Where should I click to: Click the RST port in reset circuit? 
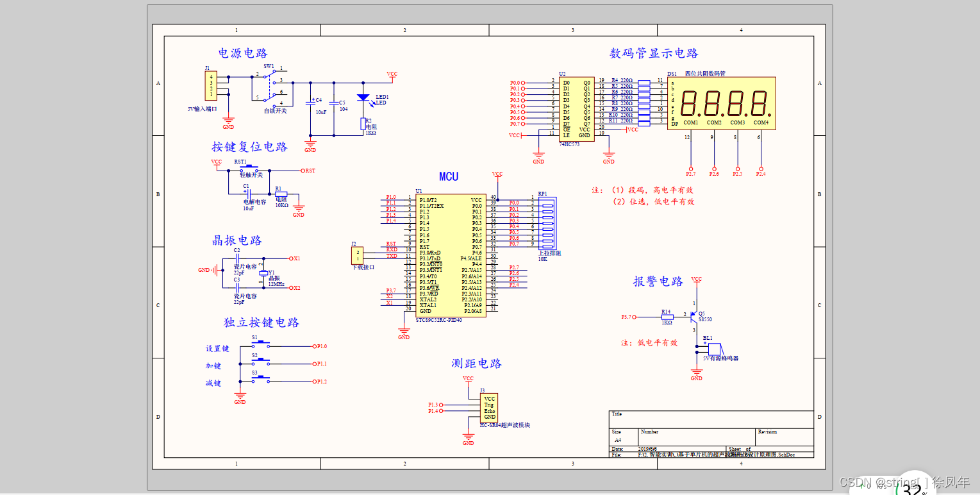308,171
